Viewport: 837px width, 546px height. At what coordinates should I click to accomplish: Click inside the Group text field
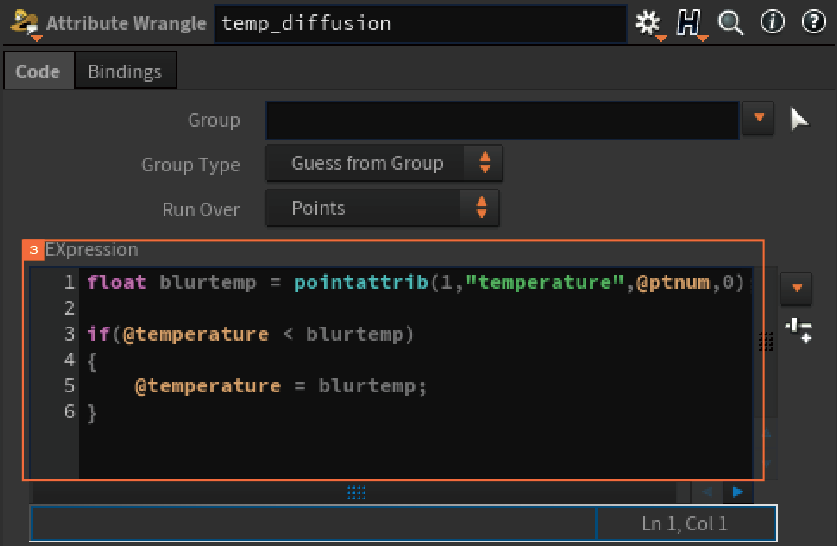tap(502, 120)
